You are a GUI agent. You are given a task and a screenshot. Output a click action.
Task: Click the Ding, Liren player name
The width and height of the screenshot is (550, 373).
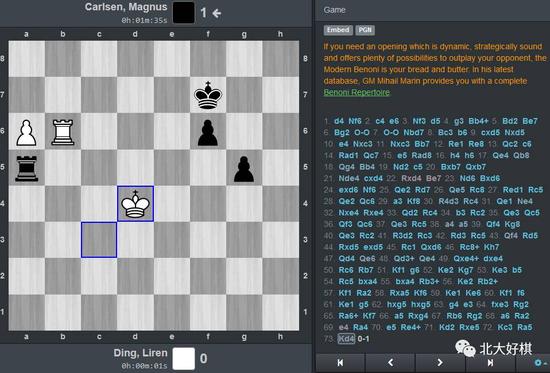[x=140, y=353]
